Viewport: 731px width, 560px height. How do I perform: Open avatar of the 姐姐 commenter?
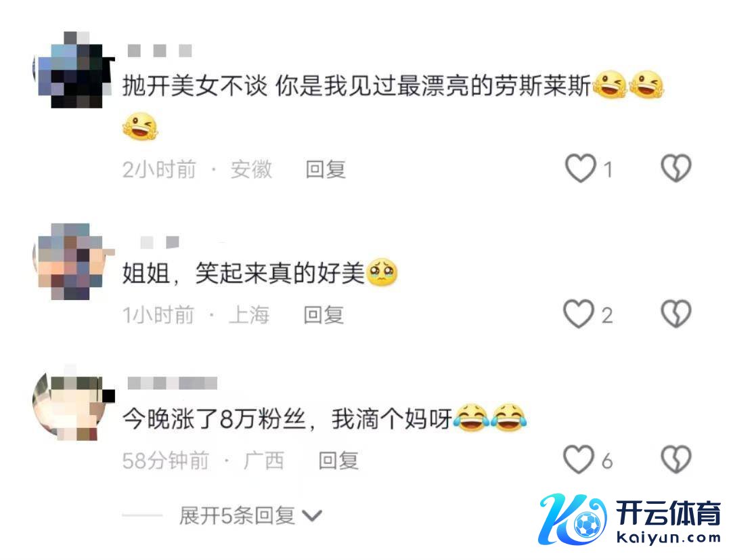[x=74, y=261]
